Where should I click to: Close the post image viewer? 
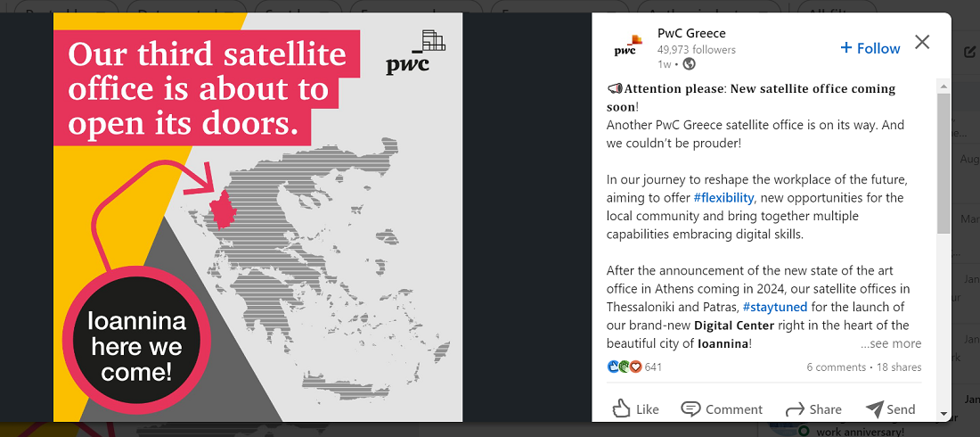pyautogui.click(x=922, y=42)
